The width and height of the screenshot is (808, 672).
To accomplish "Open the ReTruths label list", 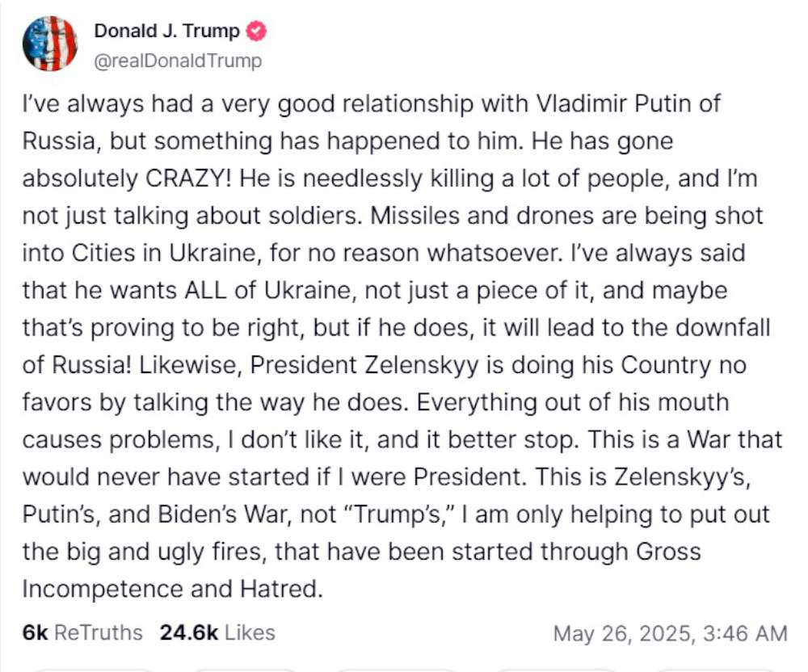I will (98, 632).
